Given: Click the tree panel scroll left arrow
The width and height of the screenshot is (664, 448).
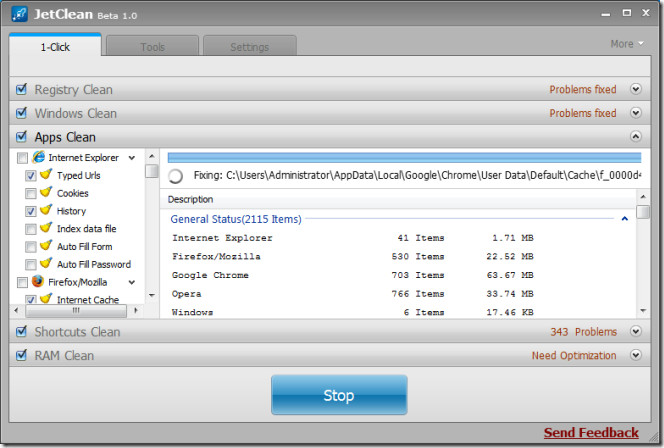Looking at the screenshot, I should (17, 310).
